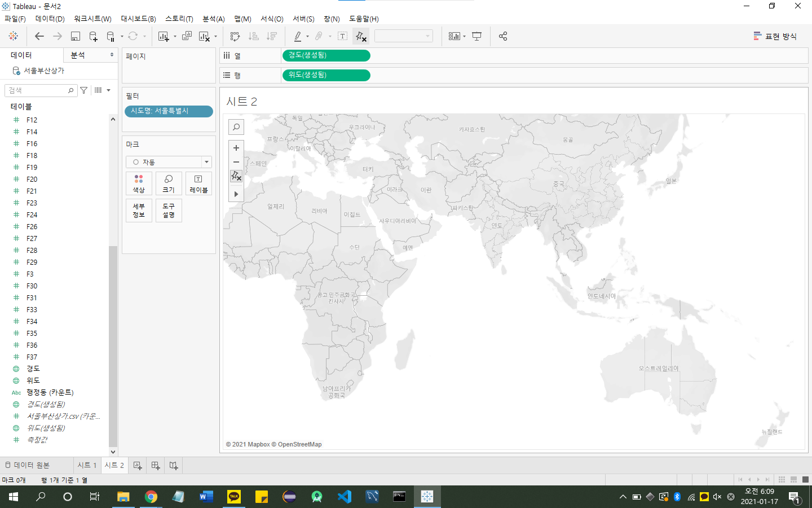Open Windows Start menu
Viewport: 812px width, 508px height.
[x=14, y=497]
